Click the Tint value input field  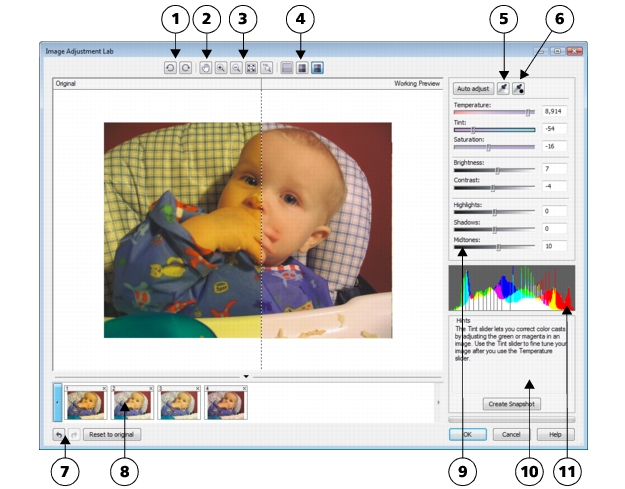coord(555,129)
